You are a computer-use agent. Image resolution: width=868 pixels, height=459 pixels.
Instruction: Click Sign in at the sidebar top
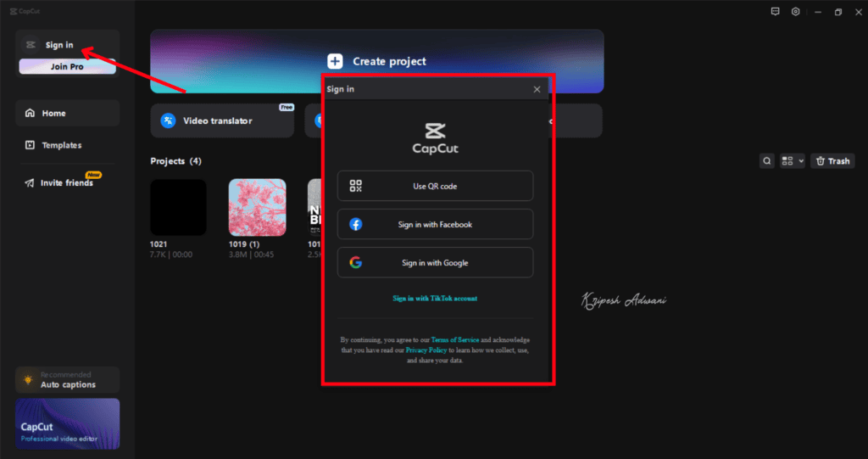coord(59,45)
